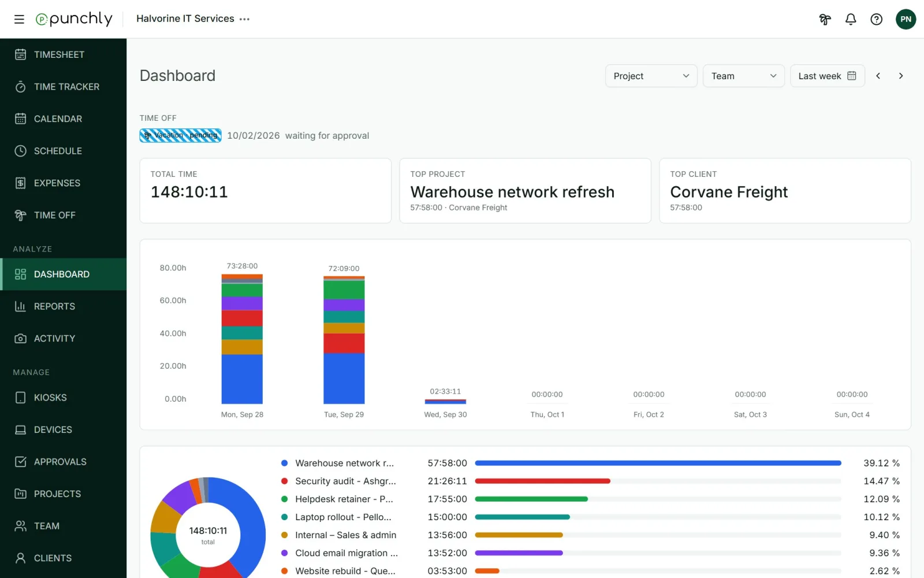Click the Laptop rollout teal progress bar
This screenshot has height=578, width=924.
522,517
